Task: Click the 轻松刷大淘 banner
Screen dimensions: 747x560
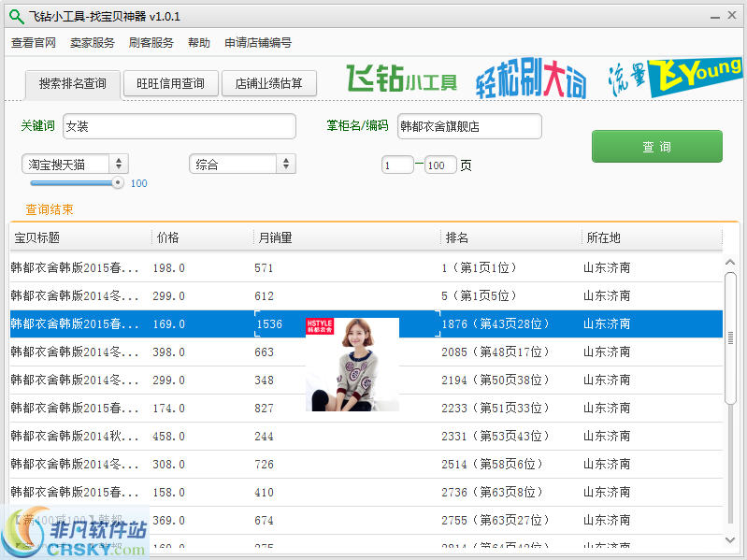Action: (531, 79)
